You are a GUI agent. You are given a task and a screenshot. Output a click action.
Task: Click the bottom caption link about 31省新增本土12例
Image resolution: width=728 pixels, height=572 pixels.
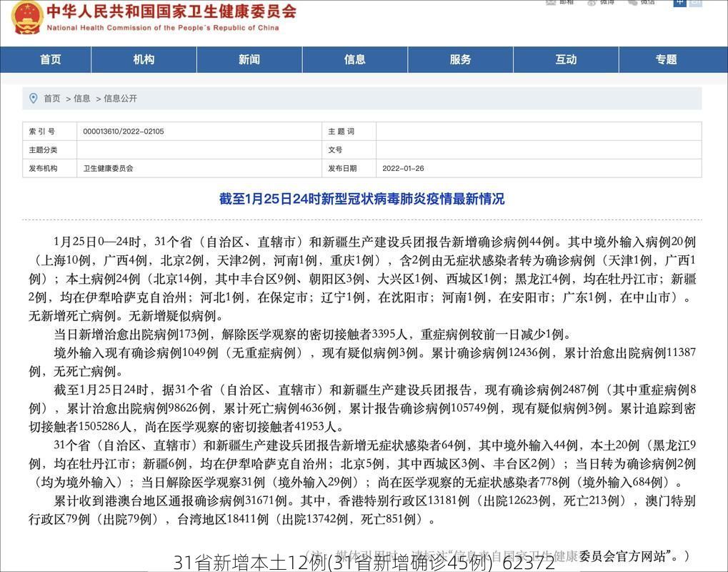pyautogui.click(x=364, y=563)
